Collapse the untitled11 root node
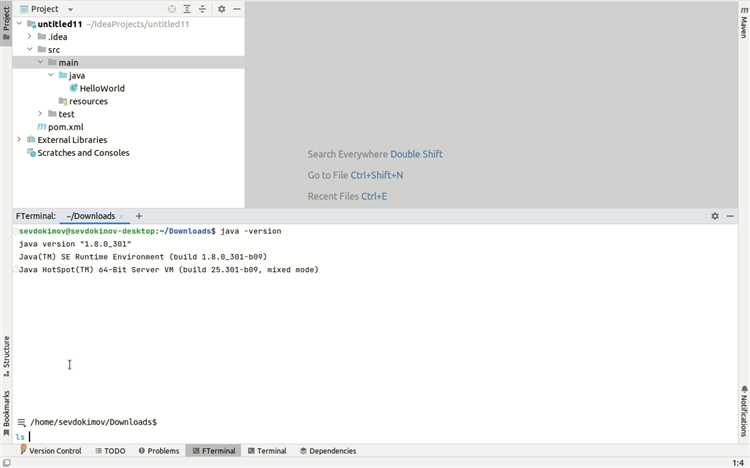The width and height of the screenshot is (750, 468). [x=19, y=23]
